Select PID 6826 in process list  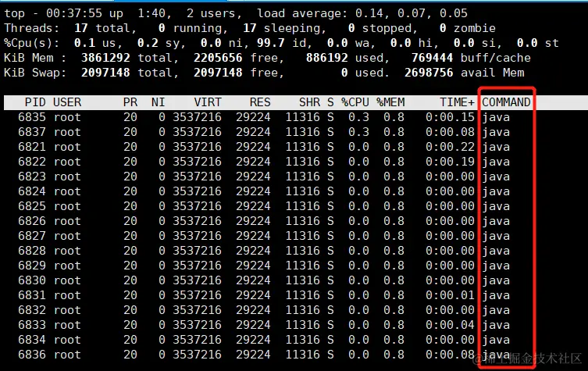click(32, 221)
